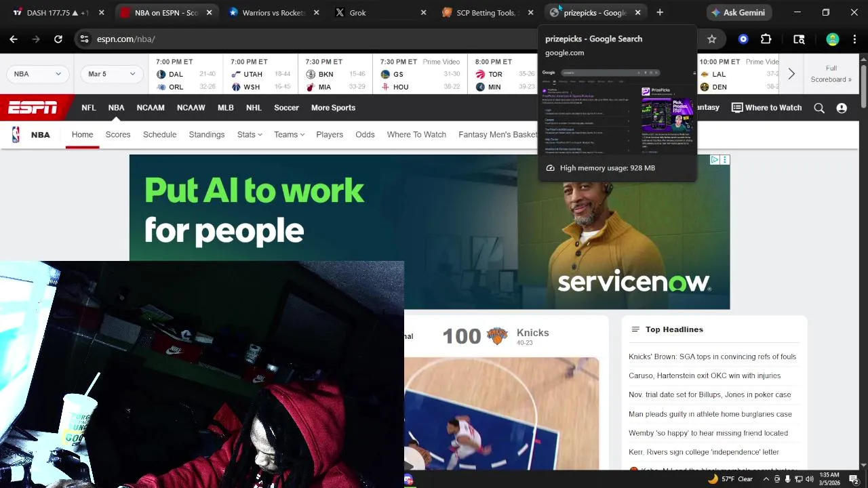Image resolution: width=868 pixels, height=488 pixels.
Task: Open Wemby 'so happy' headline
Action: click(708, 432)
